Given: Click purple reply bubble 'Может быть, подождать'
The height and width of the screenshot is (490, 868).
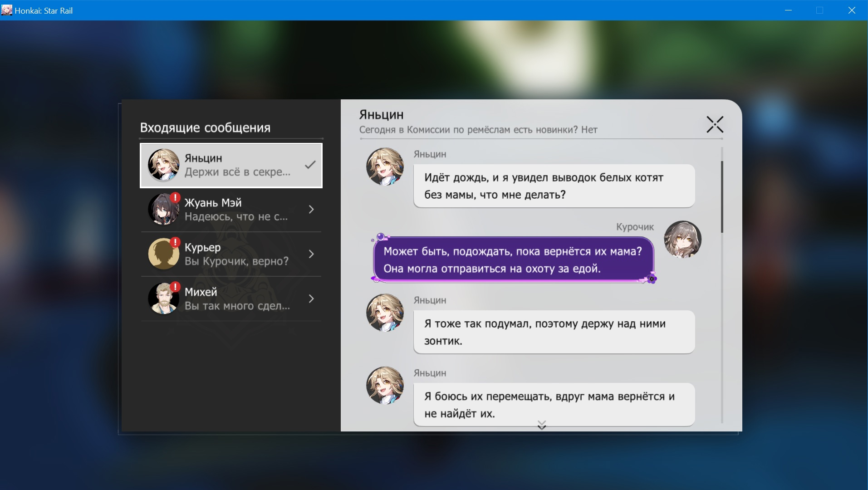Looking at the screenshot, I should (x=513, y=260).
